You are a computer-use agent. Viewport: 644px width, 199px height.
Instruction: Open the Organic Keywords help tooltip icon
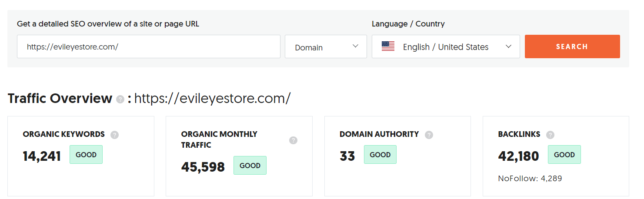[115, 135]
